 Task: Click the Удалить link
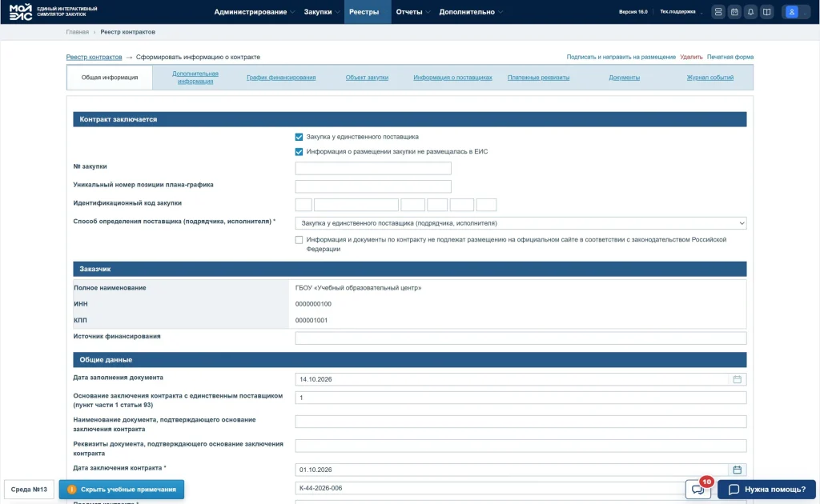click(x=691, y=57)
